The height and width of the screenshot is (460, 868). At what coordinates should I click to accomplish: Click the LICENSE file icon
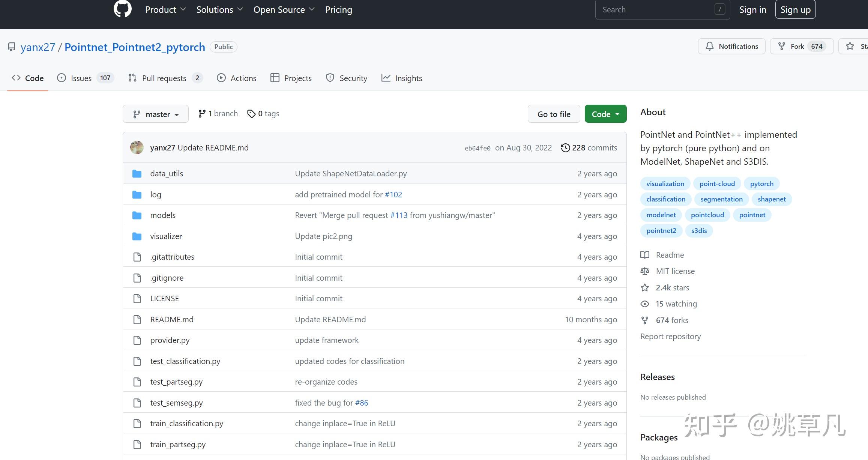tap(137, 299)
